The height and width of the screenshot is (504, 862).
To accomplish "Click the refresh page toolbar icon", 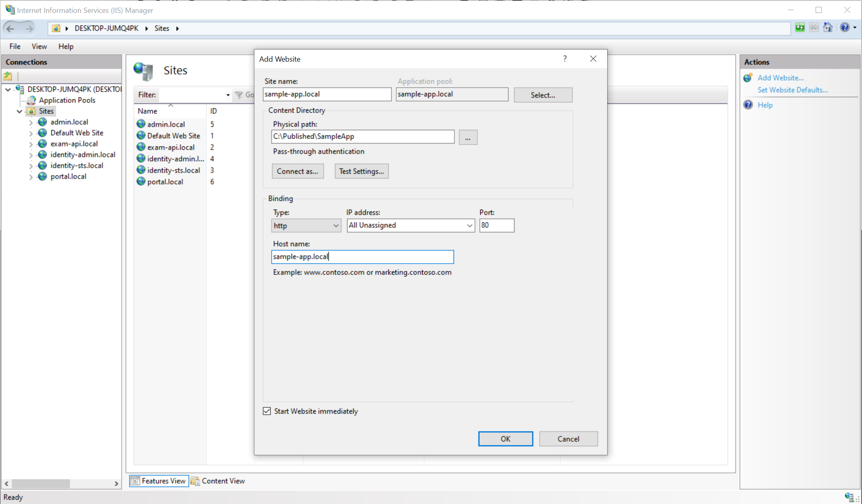I will [800, 28].
